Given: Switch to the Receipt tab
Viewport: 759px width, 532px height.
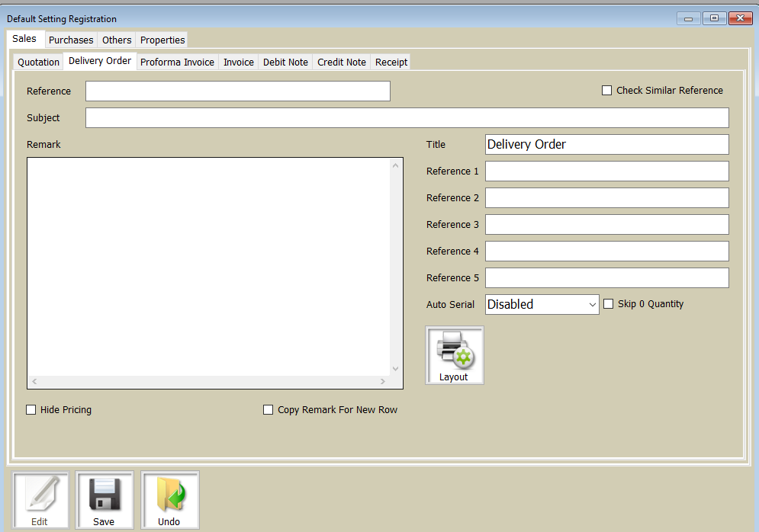Looking at the screenshot, I should (391, 62).
